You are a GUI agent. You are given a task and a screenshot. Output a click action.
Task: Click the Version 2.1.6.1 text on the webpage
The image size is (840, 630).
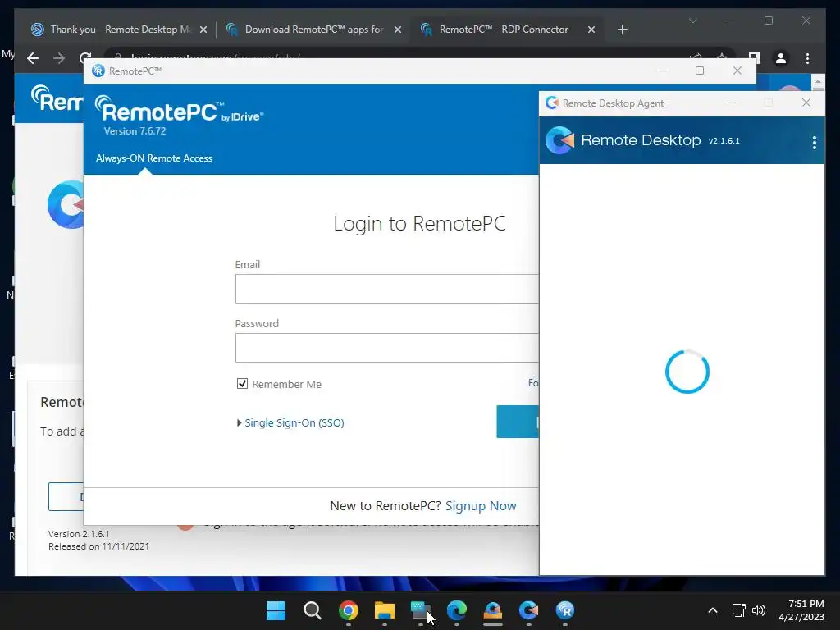[x=79, y=533]
